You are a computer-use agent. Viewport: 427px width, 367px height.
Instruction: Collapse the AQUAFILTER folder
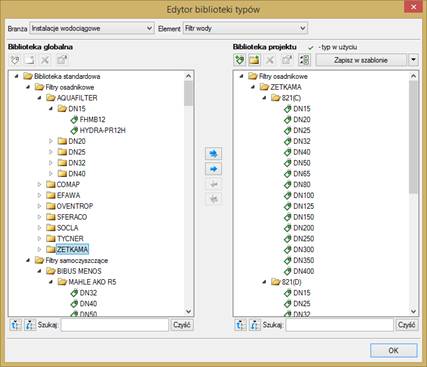point(39,98)
